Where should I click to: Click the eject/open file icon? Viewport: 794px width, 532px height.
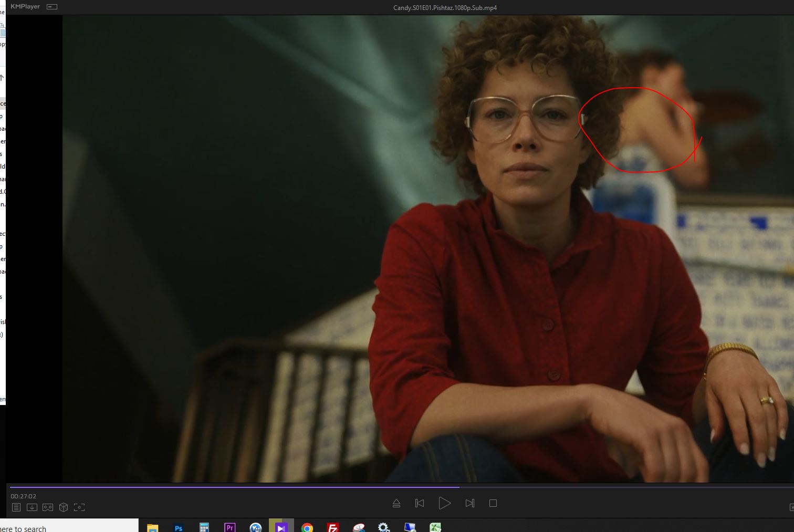396,503
